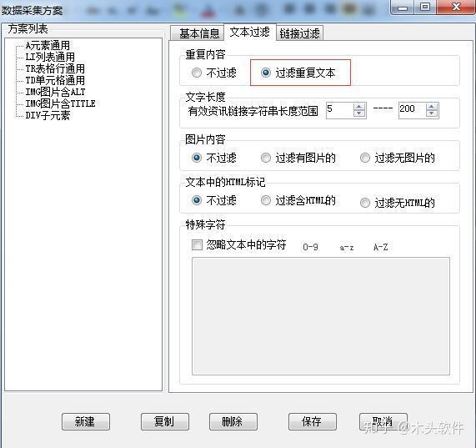Choose 过滤无图片的 radio option
476x448 pixels.
pos(397,158)
